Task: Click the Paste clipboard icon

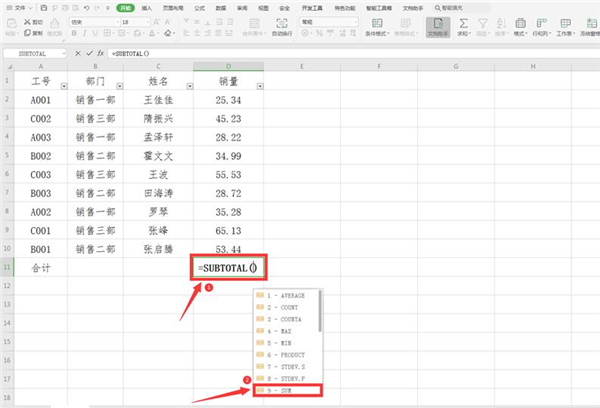Action: (11, 24)
